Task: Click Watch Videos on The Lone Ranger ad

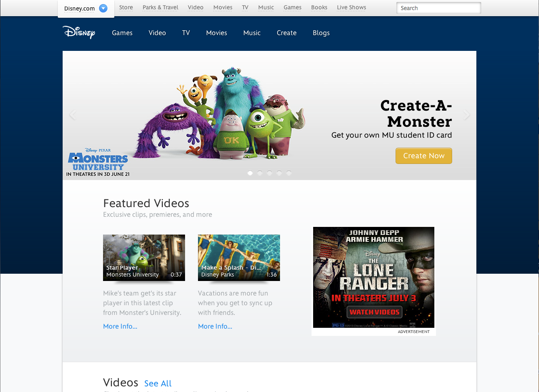Action: [x=374, y=312]
